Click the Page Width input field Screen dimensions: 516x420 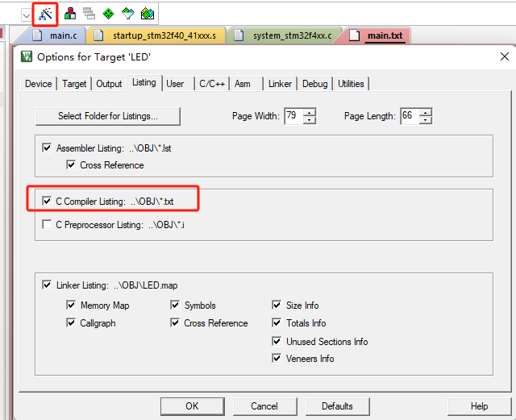click(x=292, y=116)
